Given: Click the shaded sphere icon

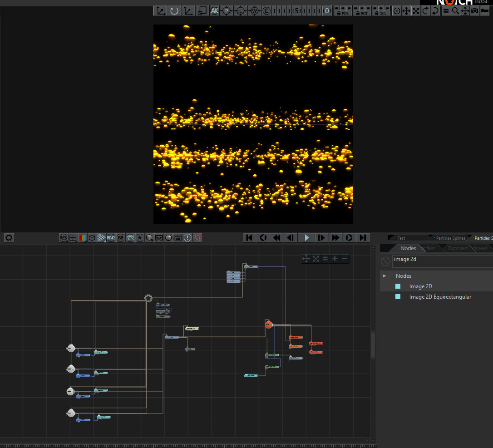Looking at the screenshot, I should point(168,238).
